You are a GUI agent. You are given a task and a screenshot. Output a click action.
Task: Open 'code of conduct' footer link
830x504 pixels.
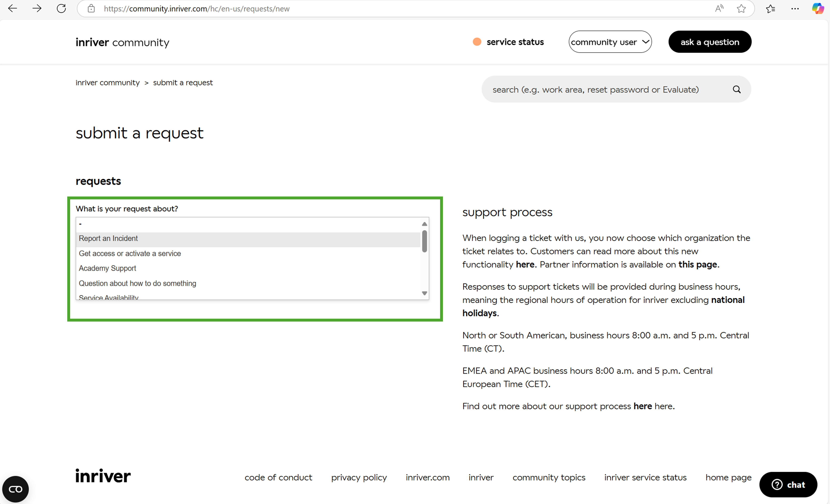coord(278,477)
